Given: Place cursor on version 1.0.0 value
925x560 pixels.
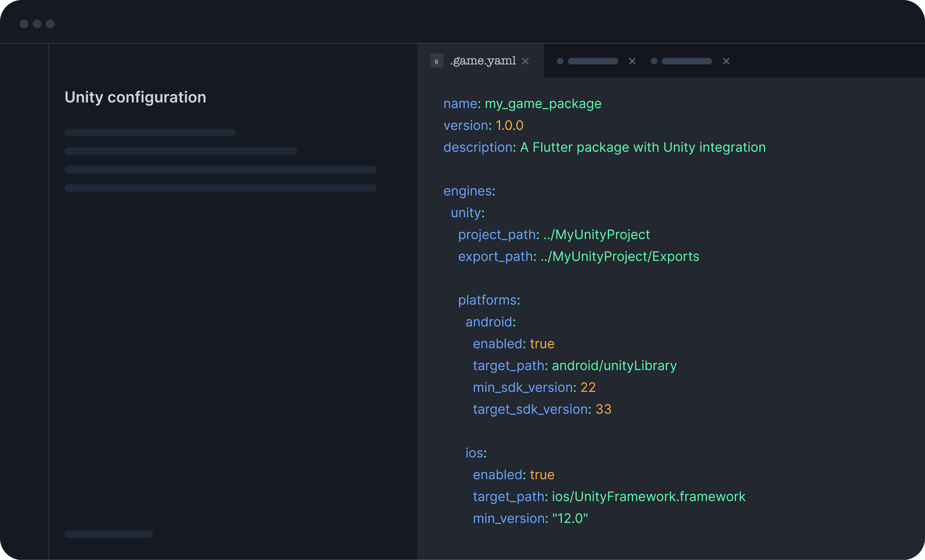Looking at the screenshot, I should [x=509, y=125].
